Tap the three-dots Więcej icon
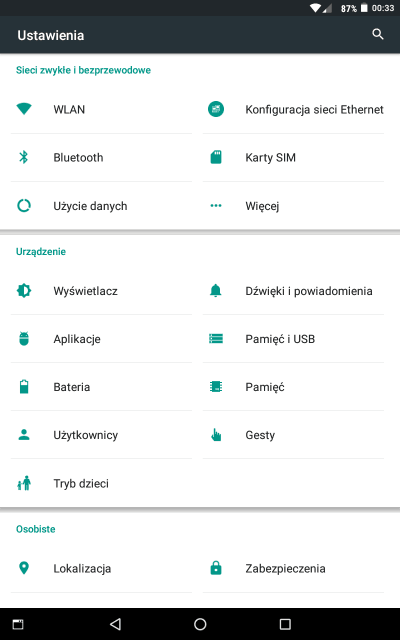Image resolution: width=400 pixels, height=640 pixels. click(x=216, y=205)
